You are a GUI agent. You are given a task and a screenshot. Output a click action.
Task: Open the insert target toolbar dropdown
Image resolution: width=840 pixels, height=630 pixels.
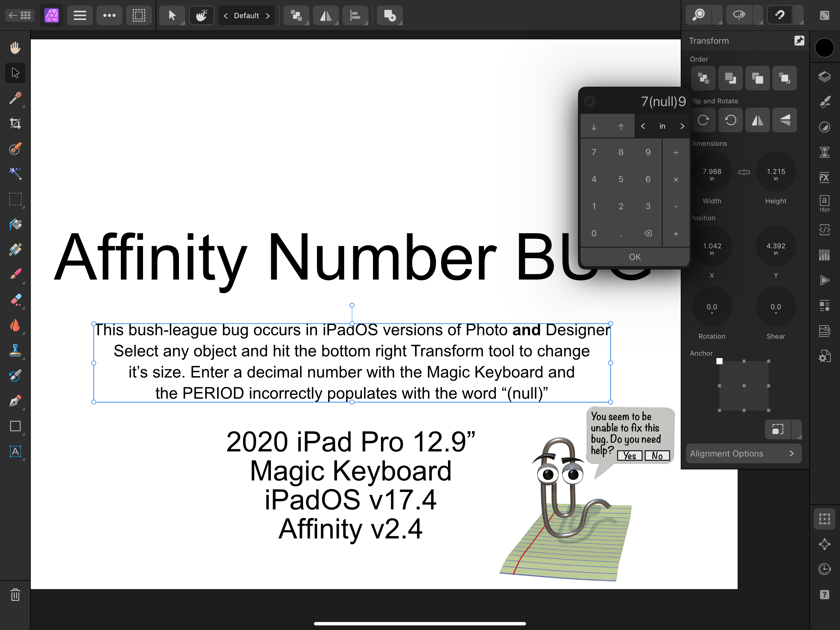[x=390, y=16]
